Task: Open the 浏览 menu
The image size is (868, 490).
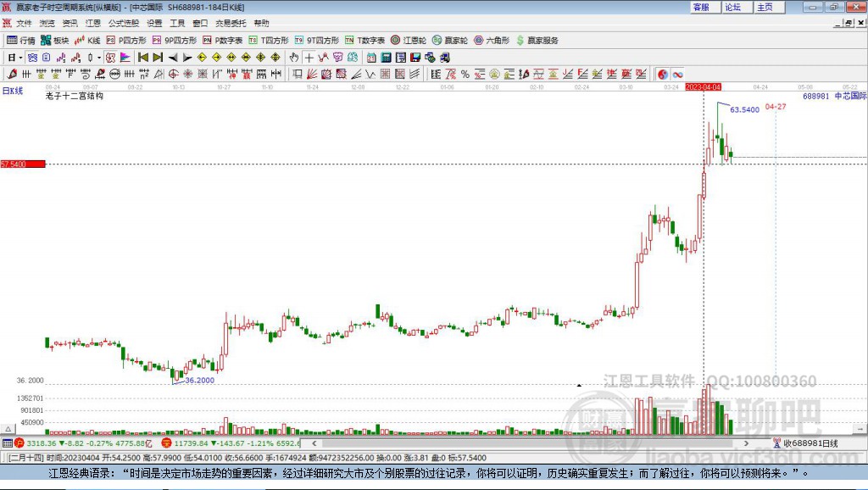Action: click(x=47, y=23)
